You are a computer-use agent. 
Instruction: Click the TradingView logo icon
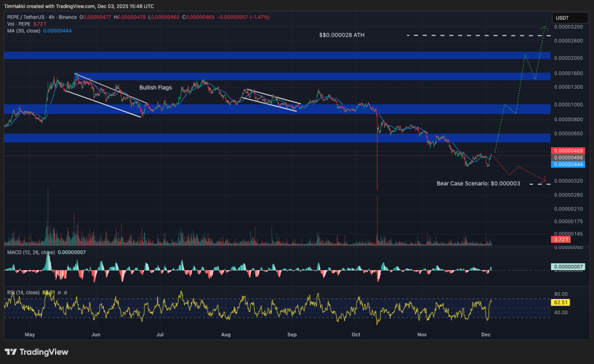pyautogui.click(x=10, y=352)
